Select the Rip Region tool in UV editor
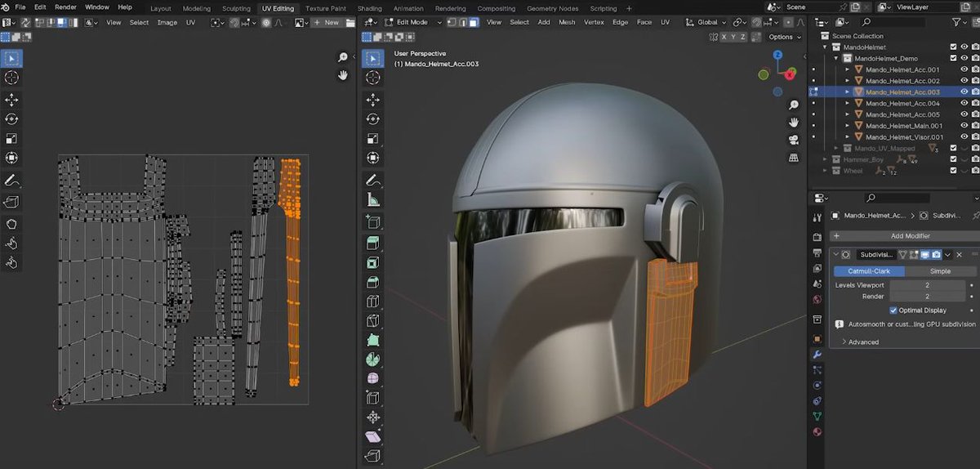Image resolution: width=980 pixels, height=469 pixels. point(12,202)
